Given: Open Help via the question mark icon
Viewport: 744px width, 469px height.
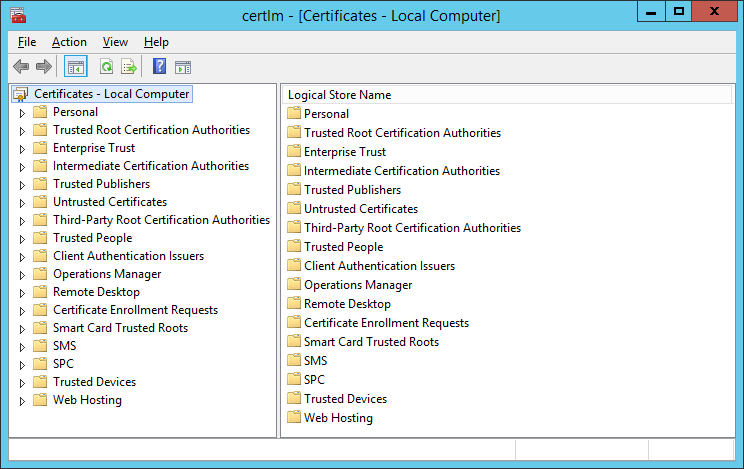Looking at the screenshot, I should [x=159, y=67].
